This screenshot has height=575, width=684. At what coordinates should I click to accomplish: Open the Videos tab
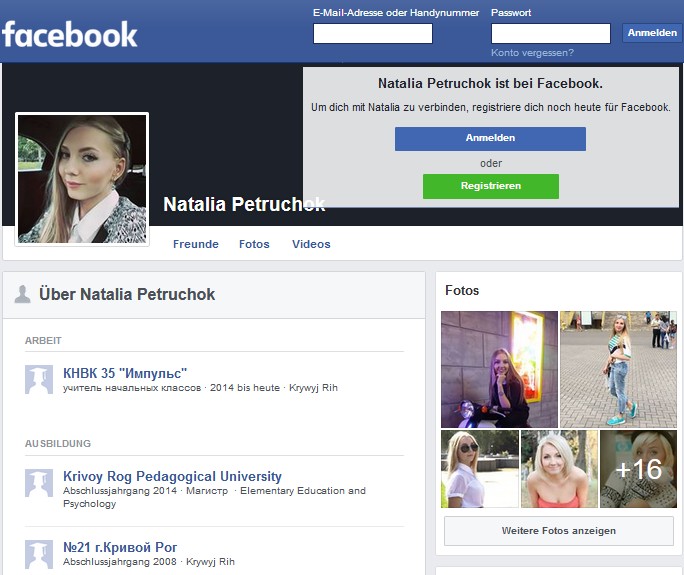click(x=311, y=244)
